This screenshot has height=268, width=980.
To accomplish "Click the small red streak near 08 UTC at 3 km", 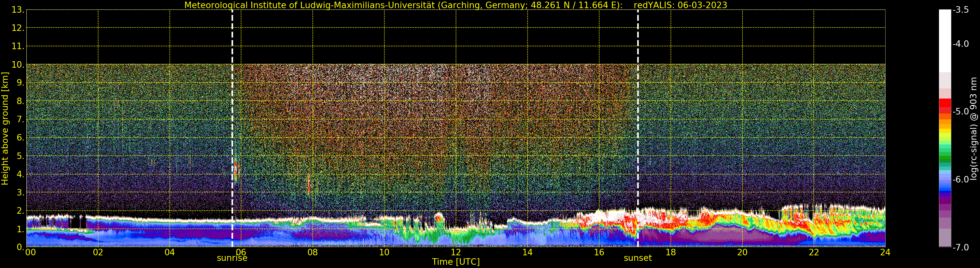I will (x=309, y=185).
